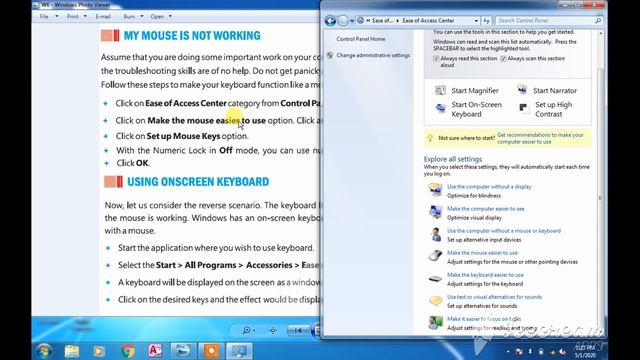
Task: Switch to orange recorder taskbar button
Action: pyautogui.click(x=211, y=351)
